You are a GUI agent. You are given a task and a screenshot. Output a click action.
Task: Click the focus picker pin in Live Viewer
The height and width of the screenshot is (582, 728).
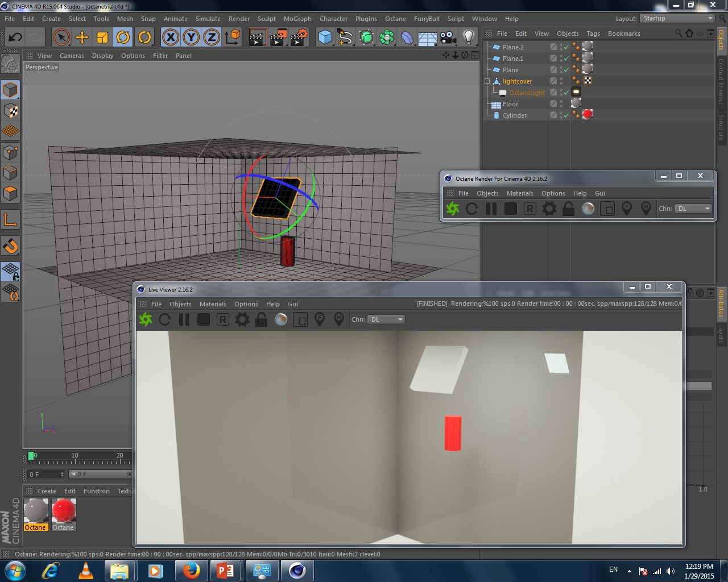(320, 320)
